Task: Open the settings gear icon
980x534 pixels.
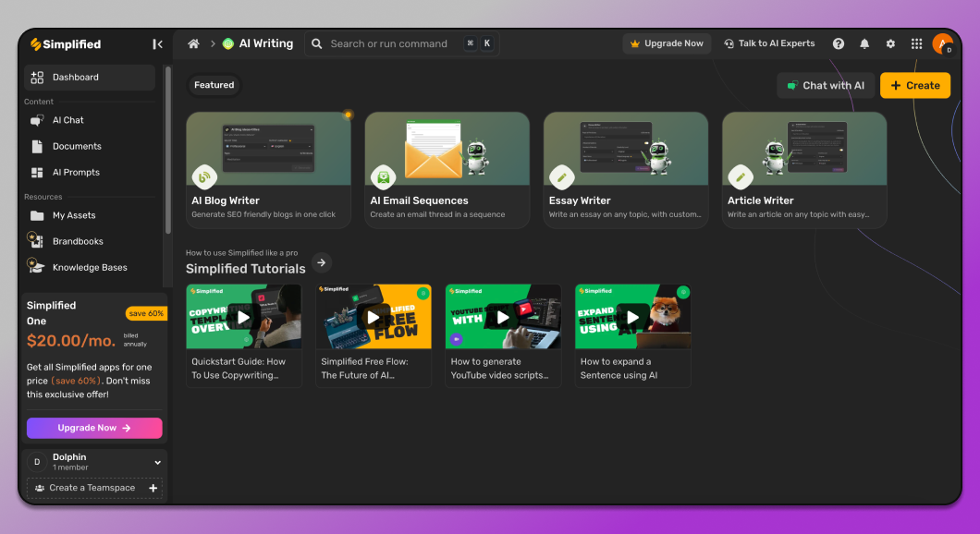Action: (890, 43)
